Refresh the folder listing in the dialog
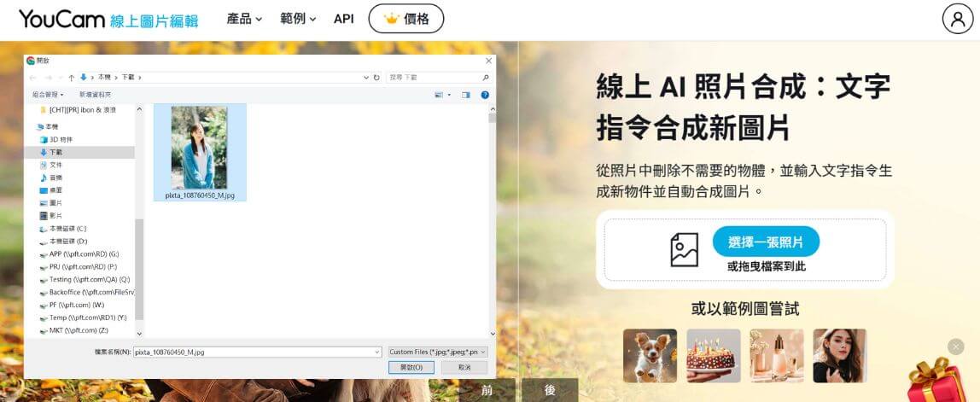The height and width of the screenshot is (402, 980). coord(376,78)
